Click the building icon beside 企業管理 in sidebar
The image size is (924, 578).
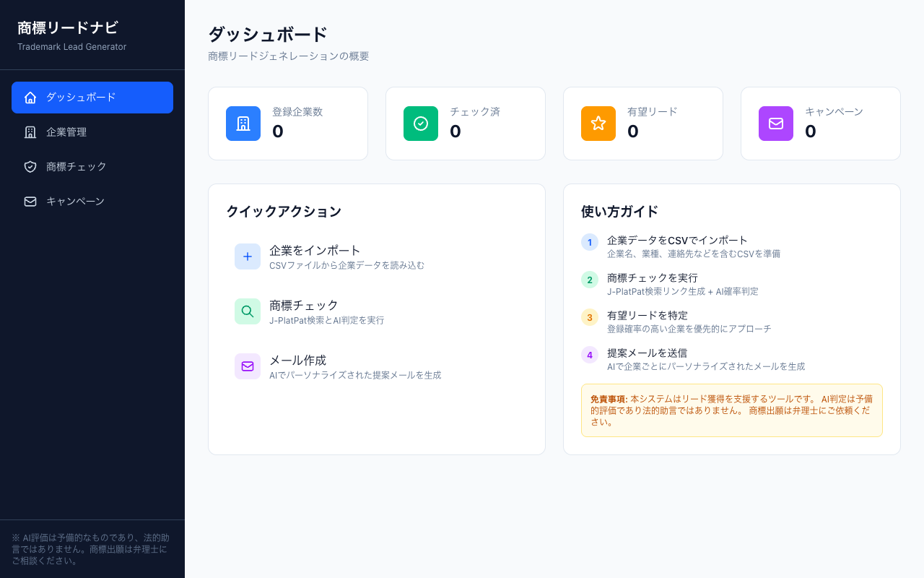tap(30, 131)
